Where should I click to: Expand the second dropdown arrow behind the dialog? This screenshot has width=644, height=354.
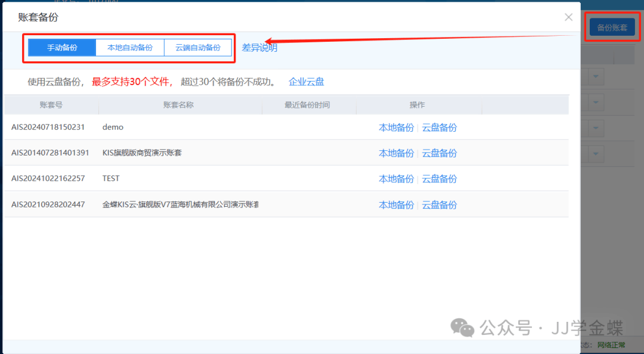click(596, 103)
